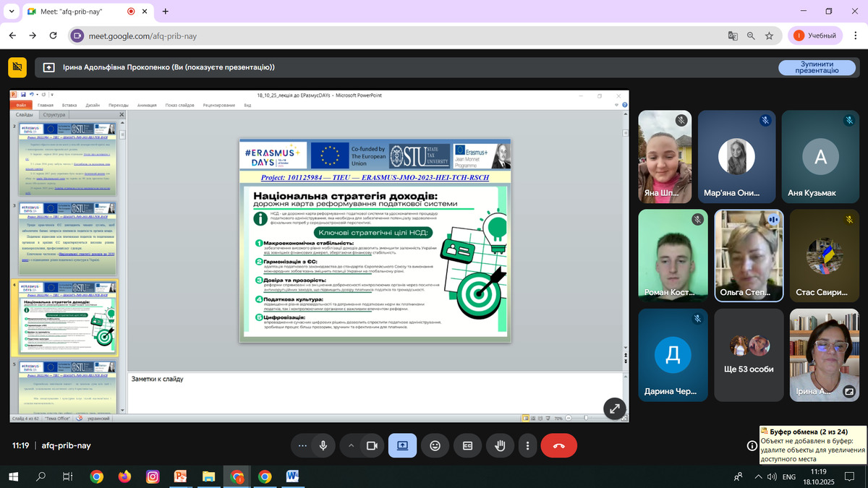Switch to the Структура tab in PowerPoint
The width and height of the screenshot is (868, 488).
point(54,115)
